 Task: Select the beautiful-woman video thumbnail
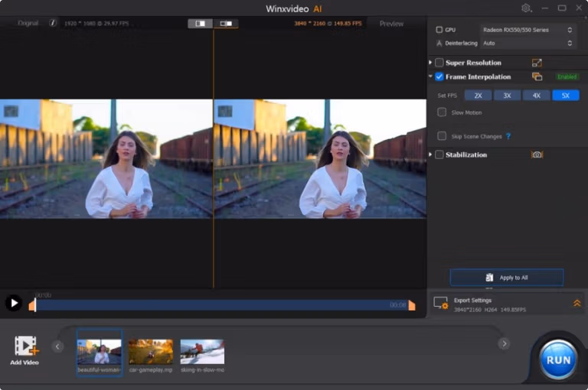100,352
